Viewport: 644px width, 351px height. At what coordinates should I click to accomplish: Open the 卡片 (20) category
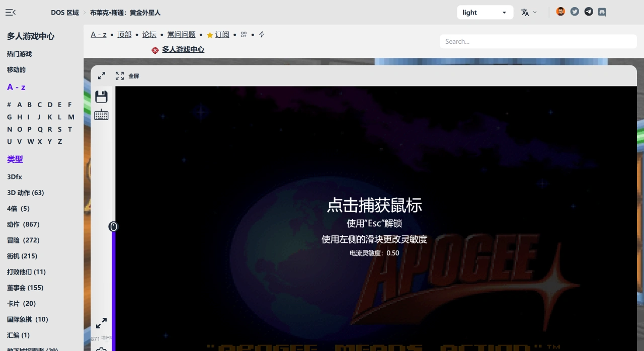tap(21, 303)
